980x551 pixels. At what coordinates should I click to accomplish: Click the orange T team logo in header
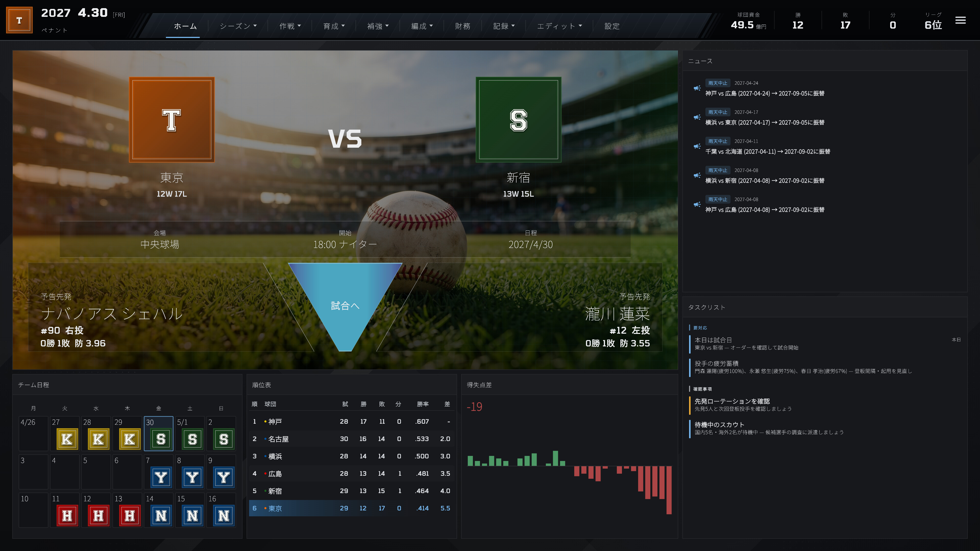coord(19,20)
